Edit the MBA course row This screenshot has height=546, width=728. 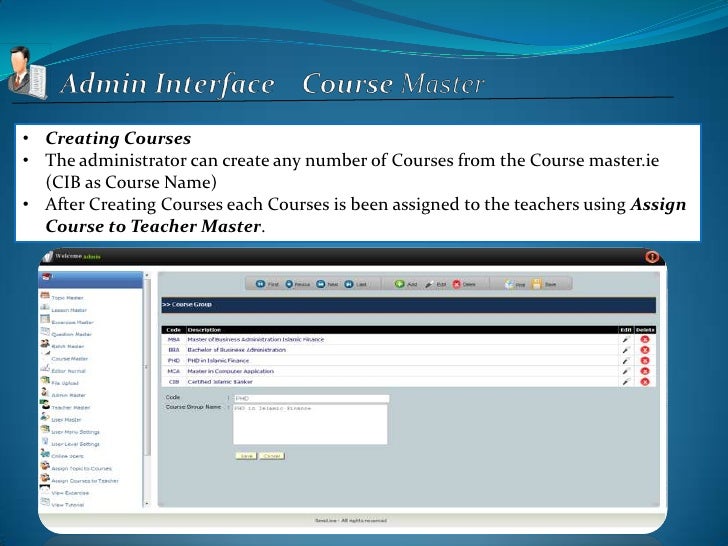[626, 339]
